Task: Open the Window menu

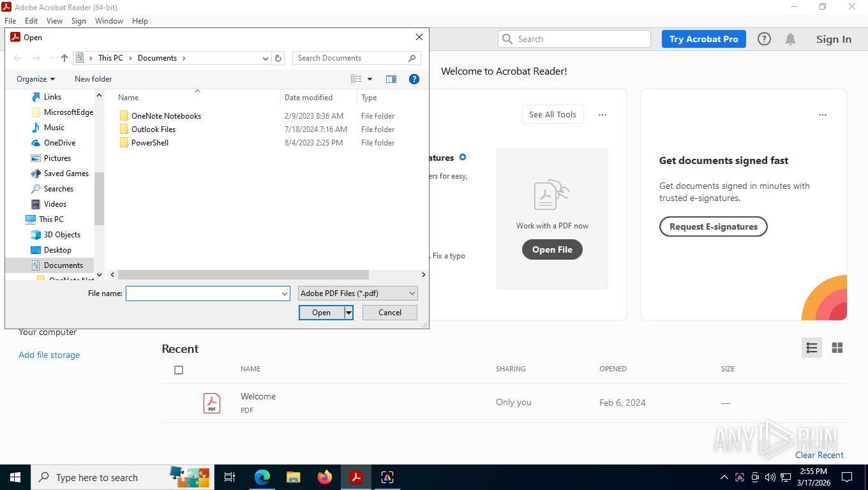Action: click(109, 21)
